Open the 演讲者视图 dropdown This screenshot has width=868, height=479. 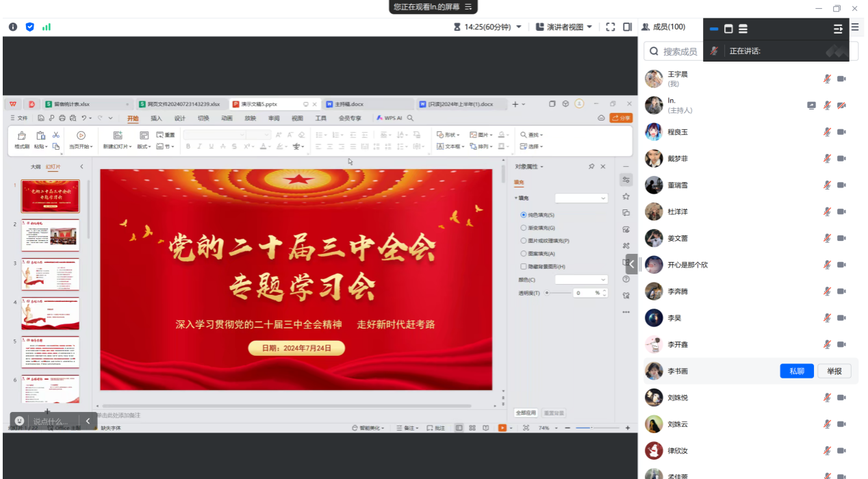coord(563,27)
